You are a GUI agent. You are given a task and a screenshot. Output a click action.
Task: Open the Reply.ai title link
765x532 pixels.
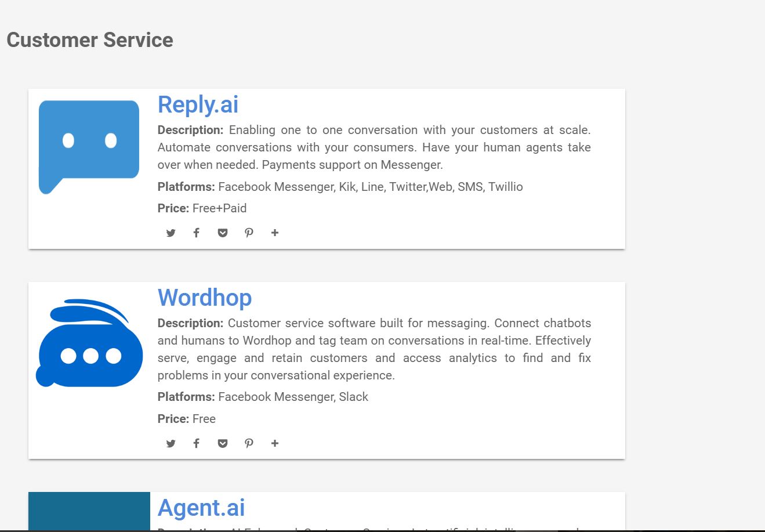198,104
